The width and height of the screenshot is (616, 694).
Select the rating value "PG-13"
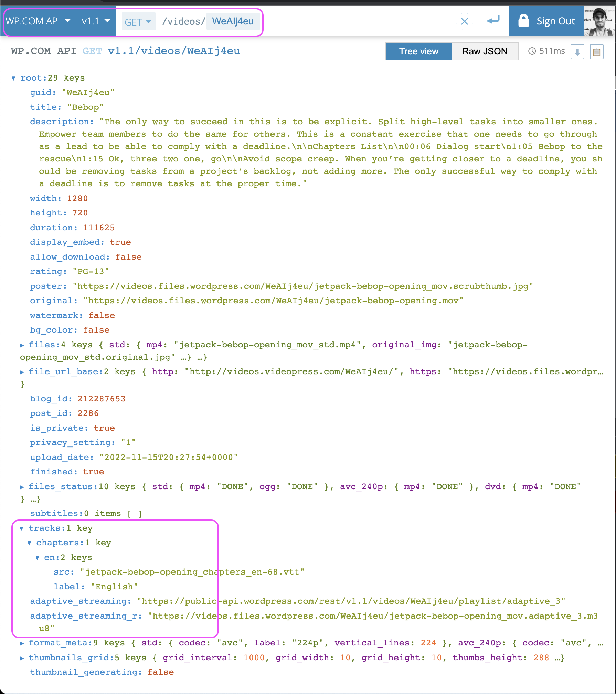91,272
